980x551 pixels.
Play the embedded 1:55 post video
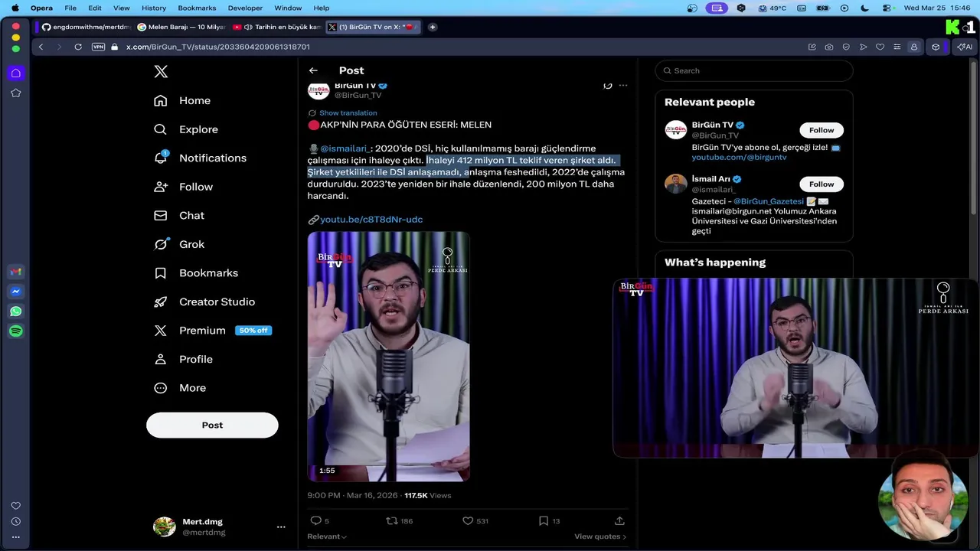coord(388,357)
